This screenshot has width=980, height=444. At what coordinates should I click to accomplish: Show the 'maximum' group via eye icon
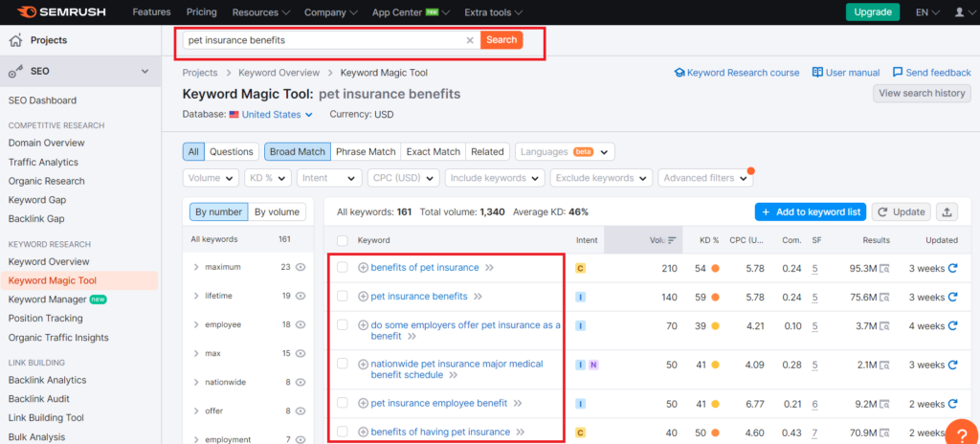300,267
